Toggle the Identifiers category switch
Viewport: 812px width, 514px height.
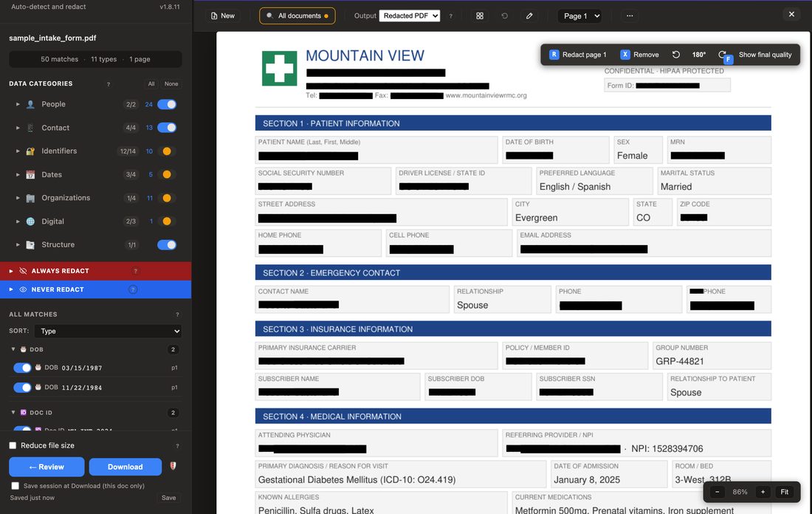[x=167, y=151]
